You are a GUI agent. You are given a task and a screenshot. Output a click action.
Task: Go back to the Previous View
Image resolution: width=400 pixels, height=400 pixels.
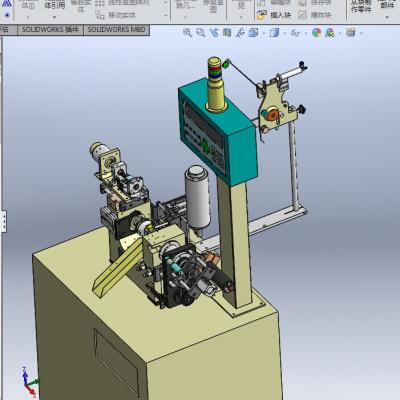(x=214, y=32)
